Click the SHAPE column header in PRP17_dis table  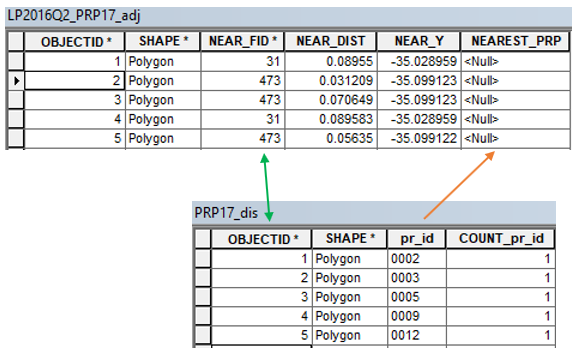pyautogui.click(x=349, y=239)
